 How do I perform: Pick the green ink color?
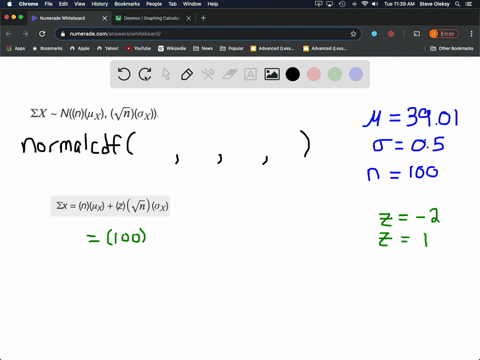(x=335, y=74)
